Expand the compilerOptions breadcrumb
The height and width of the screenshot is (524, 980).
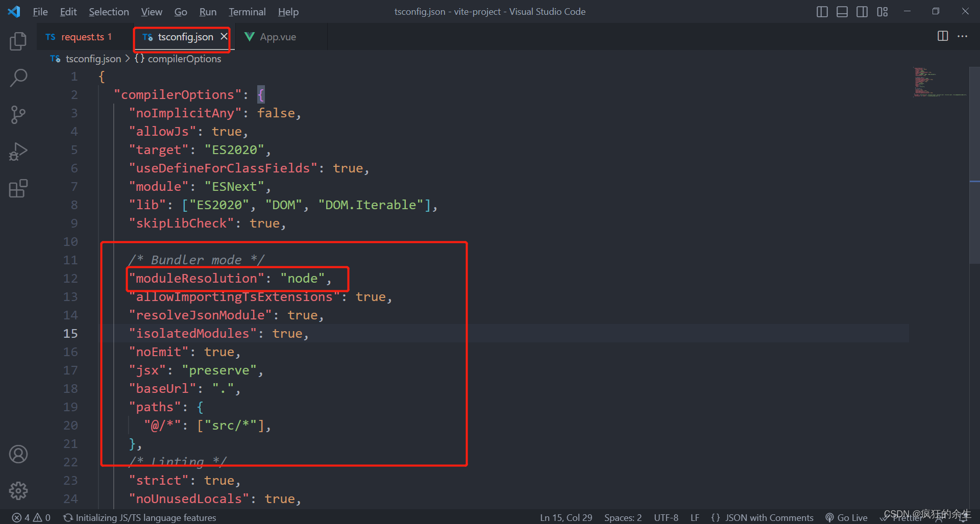tap(184, 59)
